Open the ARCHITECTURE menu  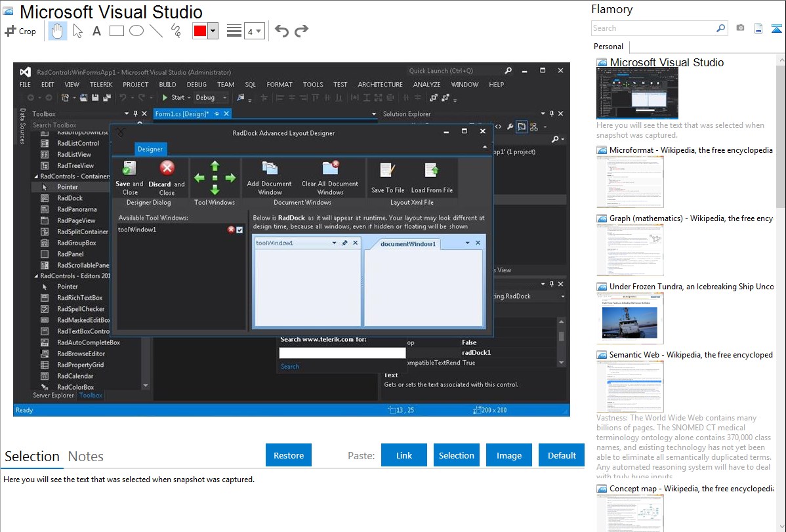tap(380, 85)
